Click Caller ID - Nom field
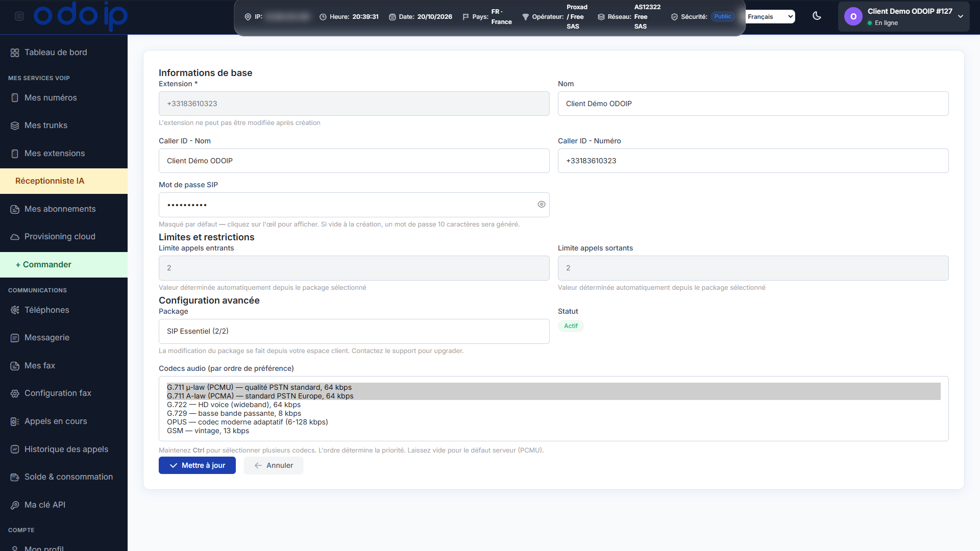Screen dimensions: 980x551 [354, 161]
